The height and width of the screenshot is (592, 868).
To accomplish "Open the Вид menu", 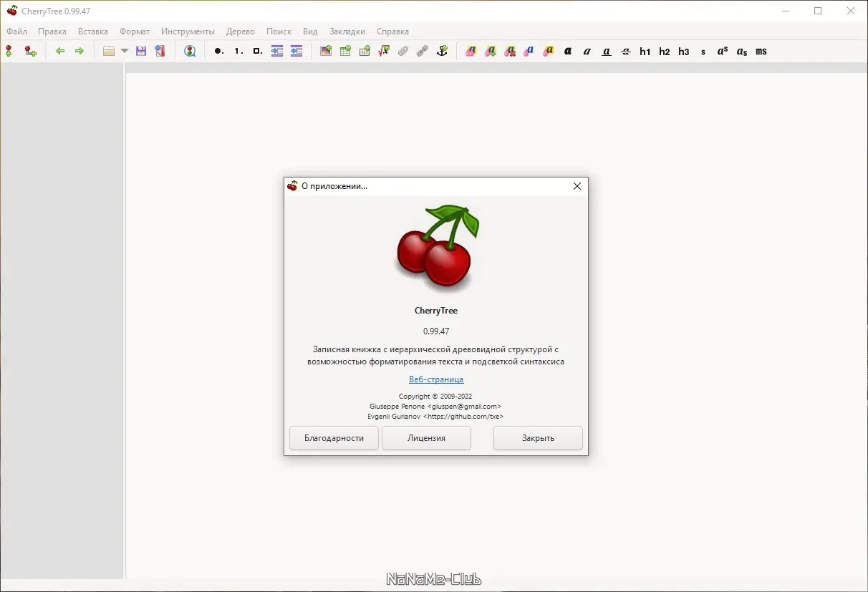I will (x=310, y=31).
